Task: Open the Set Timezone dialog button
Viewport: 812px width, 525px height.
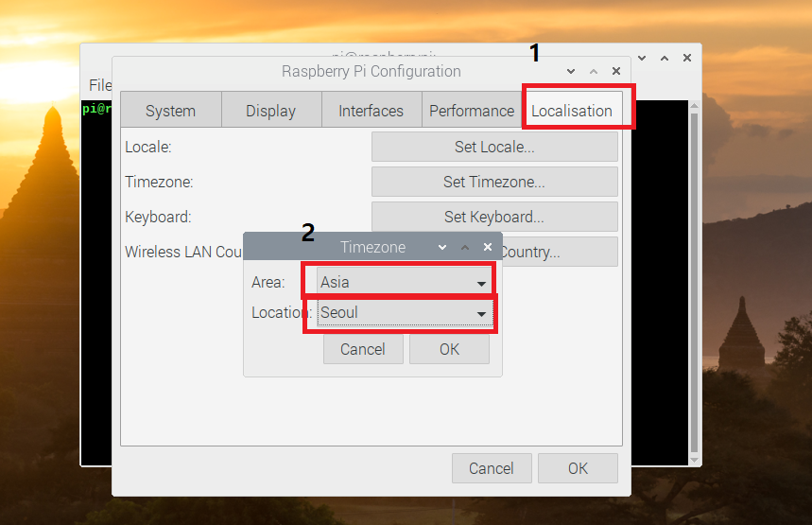Action: [494, 182]
